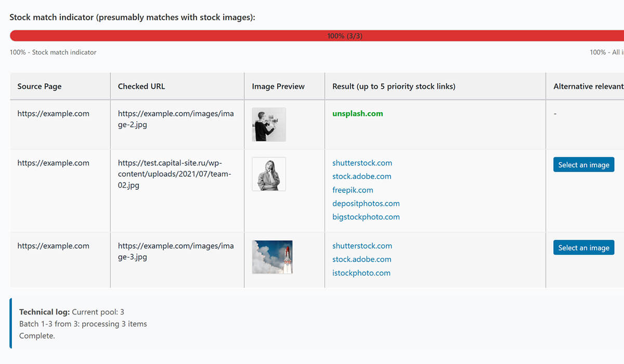Screen dimensions: 624x364
Task: Visit the depositphotos.com result link
Action: click(366, 204)
